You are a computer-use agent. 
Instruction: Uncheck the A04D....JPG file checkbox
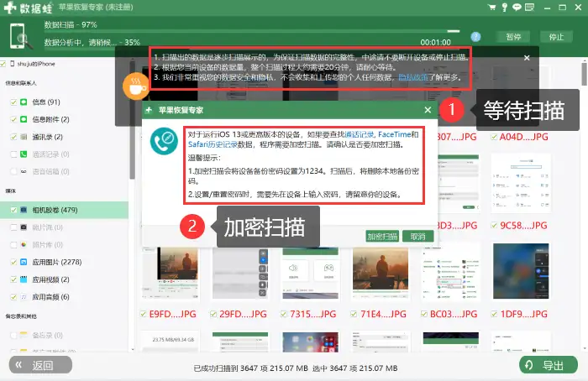point(494,137)
